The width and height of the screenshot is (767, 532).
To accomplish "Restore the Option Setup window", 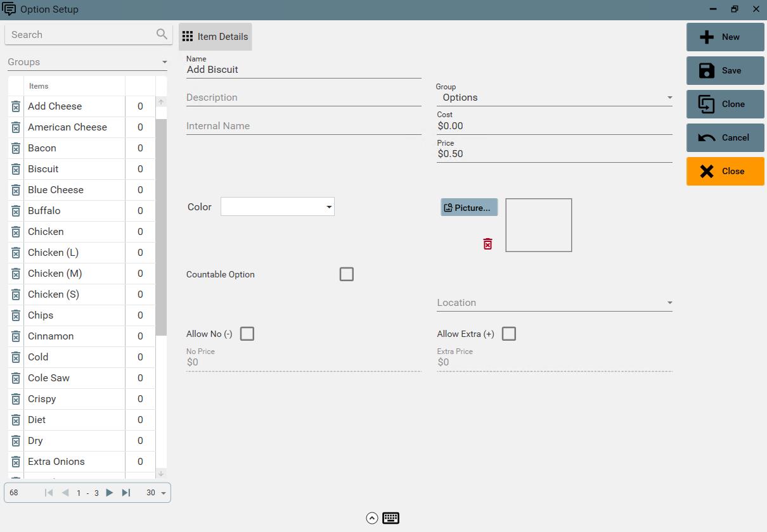I will (x=735, y=9).
